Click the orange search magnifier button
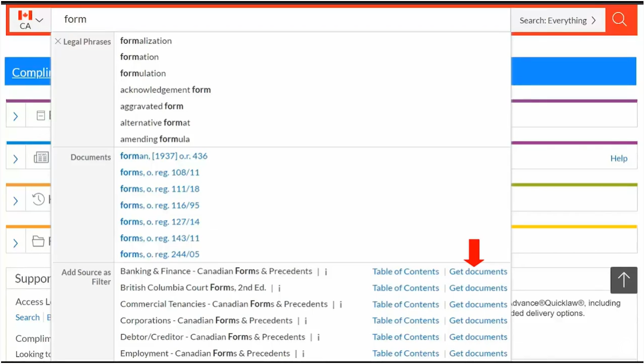Image resolution: width=644 pixels, height=364 pixels. [619, 20]
